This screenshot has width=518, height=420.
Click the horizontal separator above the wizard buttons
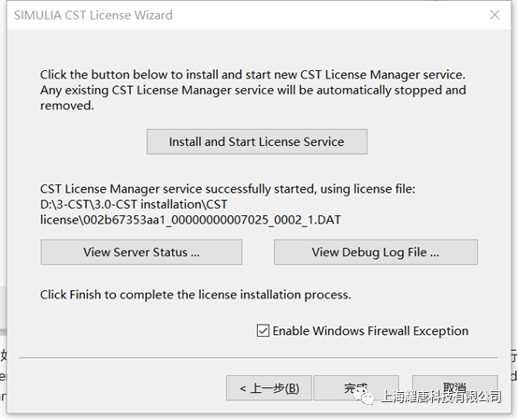click(258, 357)
